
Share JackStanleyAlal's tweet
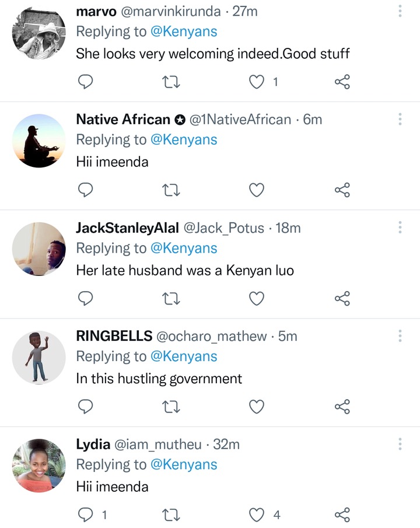point(342,299)
